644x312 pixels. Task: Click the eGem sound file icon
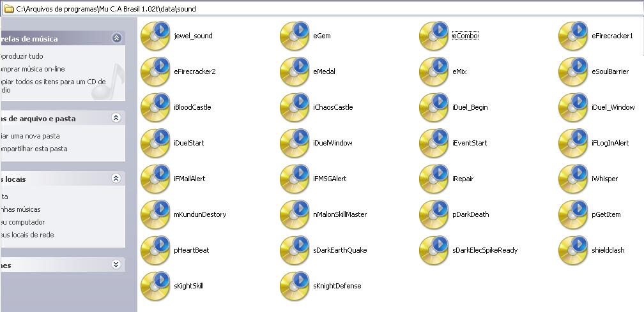point(294,36)
